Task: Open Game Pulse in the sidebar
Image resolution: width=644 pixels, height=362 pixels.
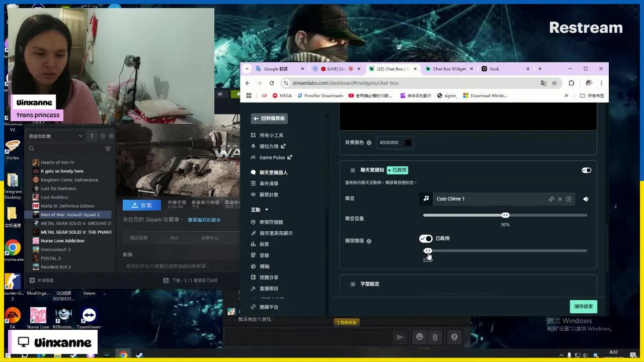Action: (271, 157)
